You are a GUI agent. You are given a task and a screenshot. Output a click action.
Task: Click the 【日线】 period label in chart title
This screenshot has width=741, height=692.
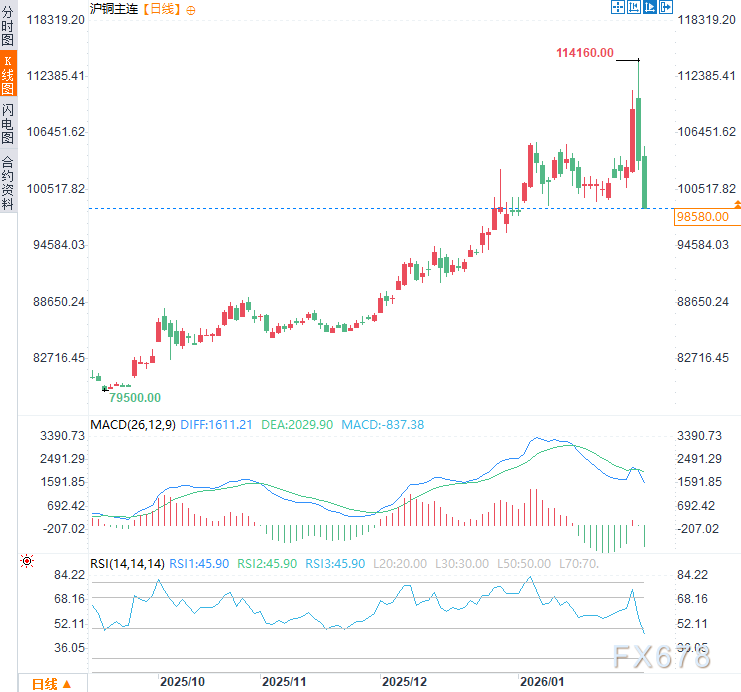pyautogui.click(x=160, y=9)
